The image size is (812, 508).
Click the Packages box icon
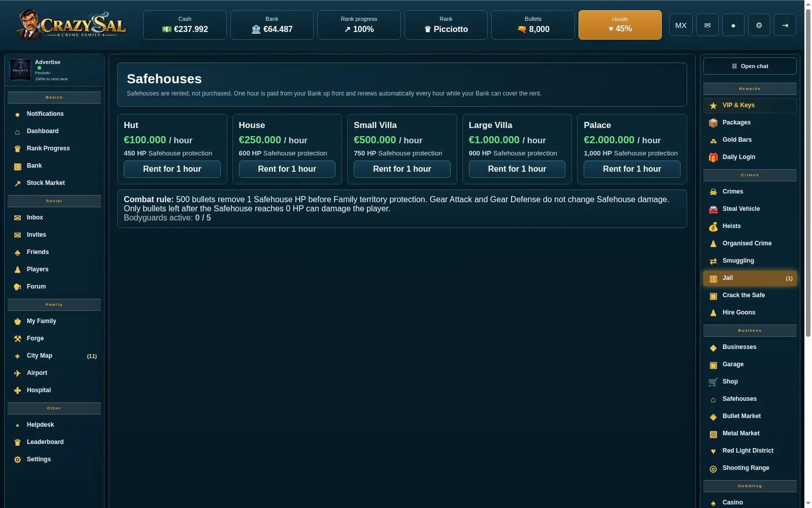[713, 123]
